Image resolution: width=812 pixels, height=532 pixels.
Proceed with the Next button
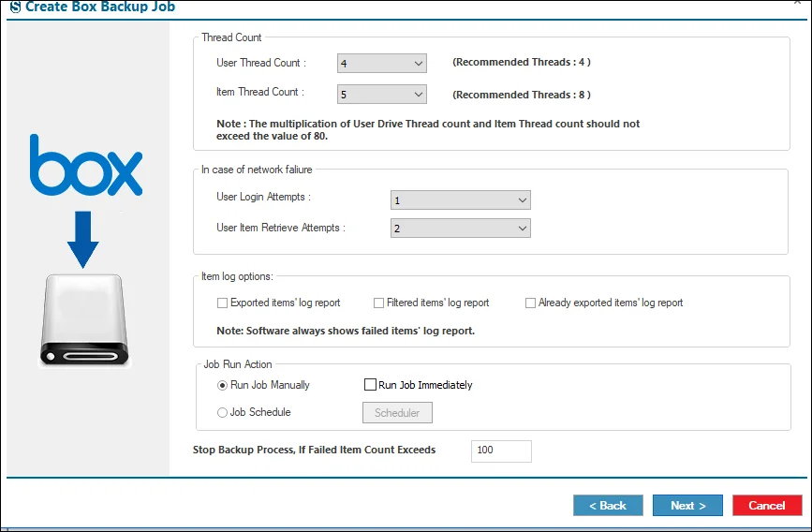coord(687,506)
